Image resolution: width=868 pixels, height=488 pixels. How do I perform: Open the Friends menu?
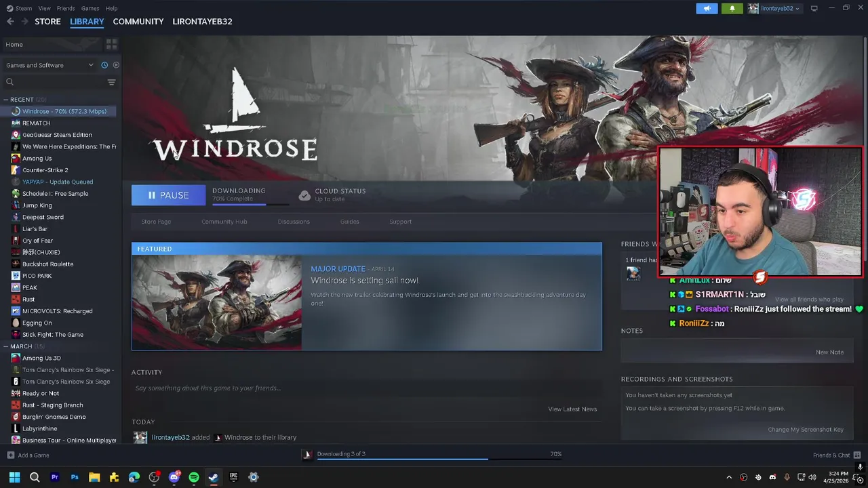tap(66, 8)
